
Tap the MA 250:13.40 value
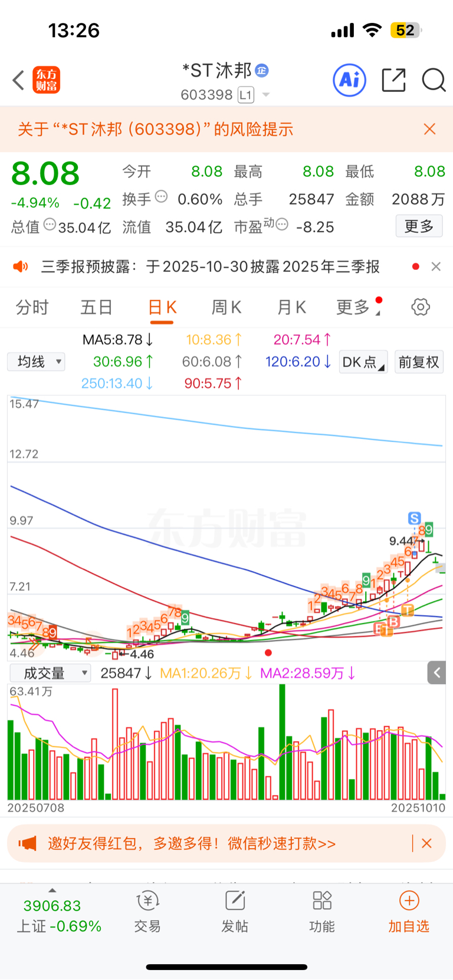(x=117, y=384)
